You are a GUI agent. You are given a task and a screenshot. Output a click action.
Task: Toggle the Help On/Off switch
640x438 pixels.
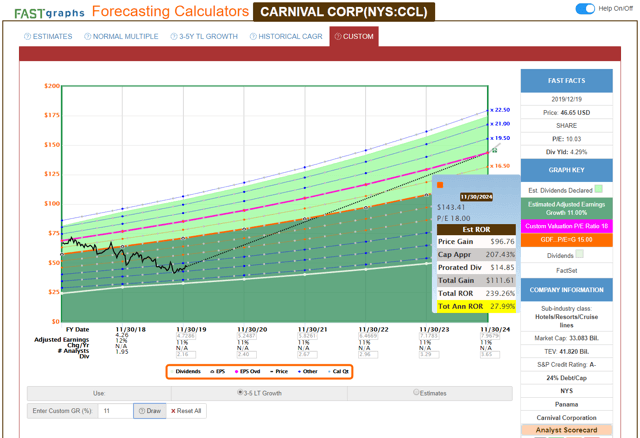(x=585, y=9)
